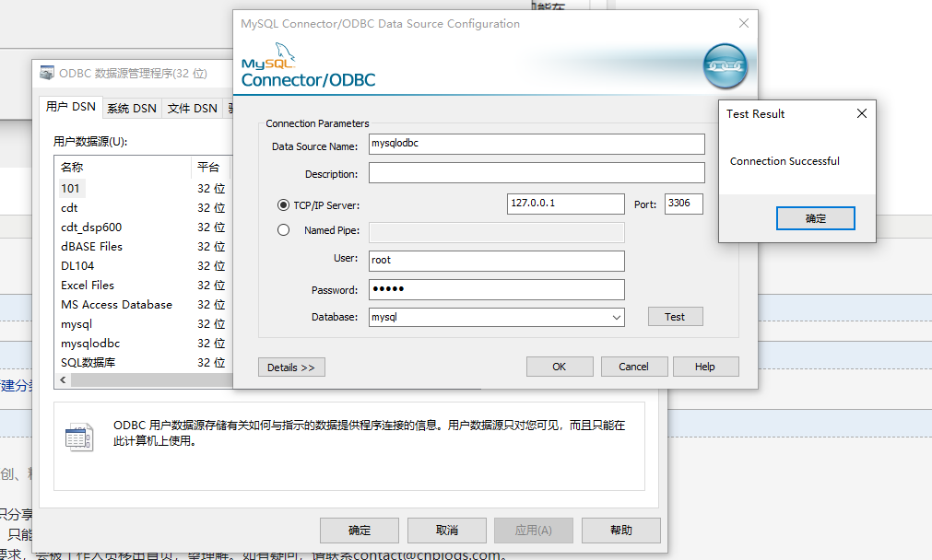Close the Test Result dialog
This screenshot has height=560, width=932.
click(x=861, y=113)
